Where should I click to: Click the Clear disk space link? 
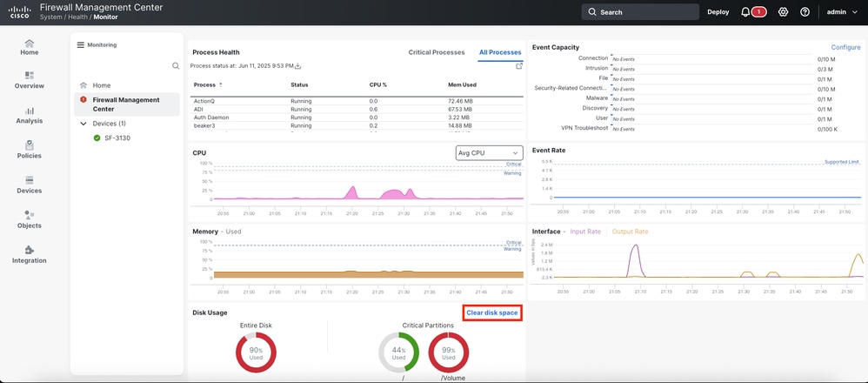pos(492,312)
